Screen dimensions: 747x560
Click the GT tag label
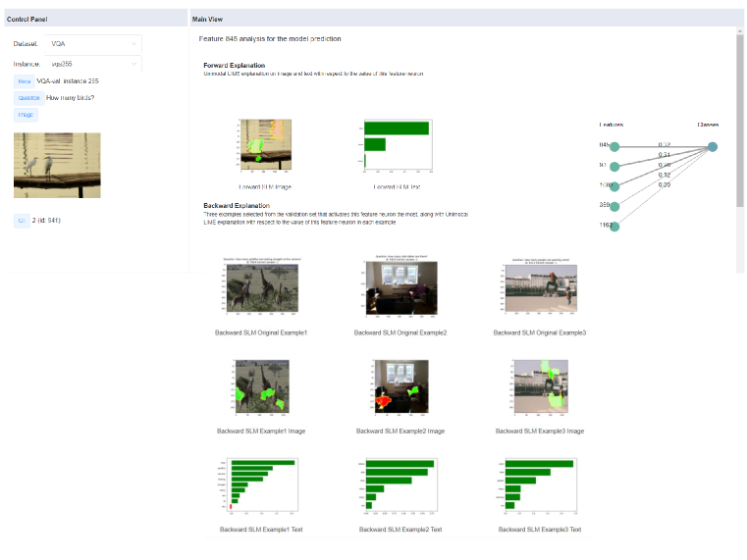(21, 220)
